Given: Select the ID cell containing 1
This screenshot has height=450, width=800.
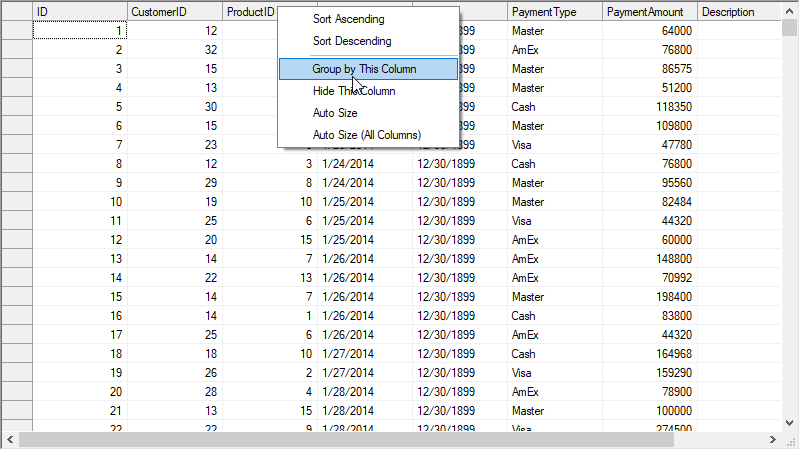Looking at the screenshot, I should [80, 31].
